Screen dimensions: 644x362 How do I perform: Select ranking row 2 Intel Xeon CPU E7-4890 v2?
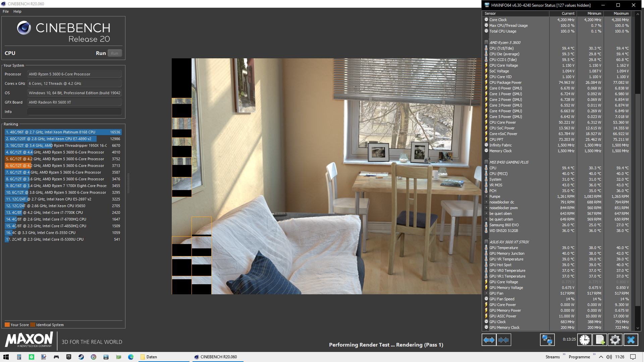click(63, 139)
